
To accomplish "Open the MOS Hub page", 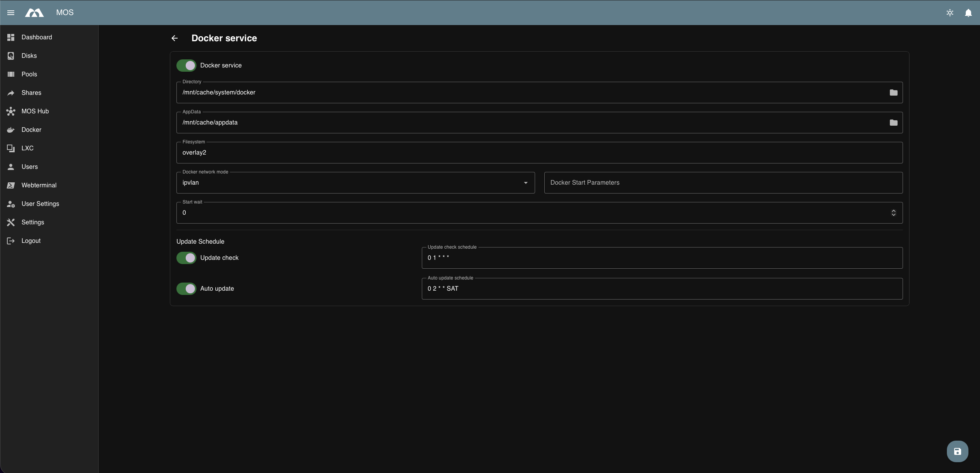I will 35,111.
